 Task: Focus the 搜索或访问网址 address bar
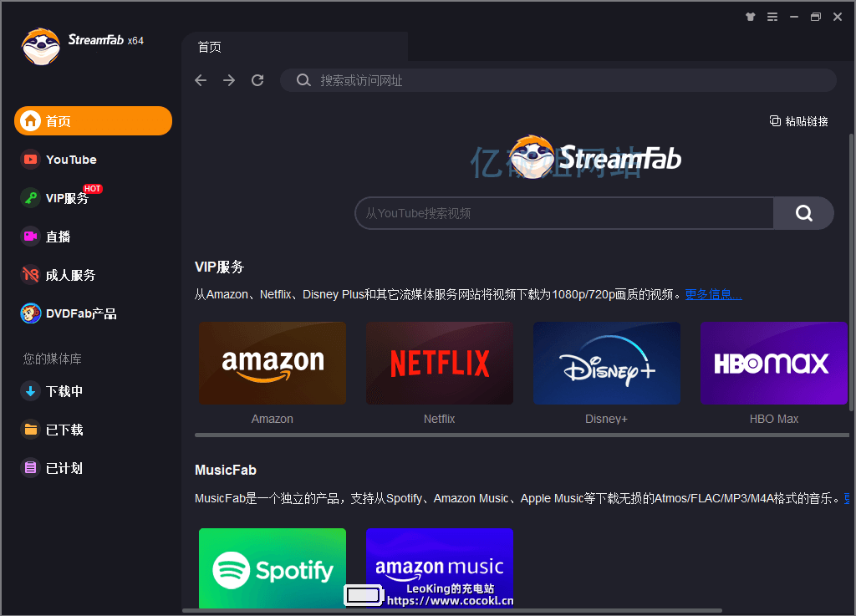coord(558,81)
